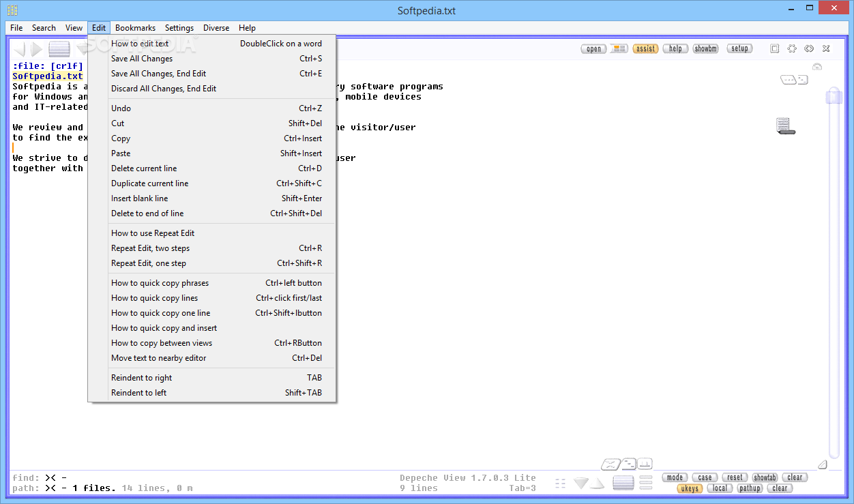Choose Delete current line menu entry
854x504 pixels.
tap(212, 168)
